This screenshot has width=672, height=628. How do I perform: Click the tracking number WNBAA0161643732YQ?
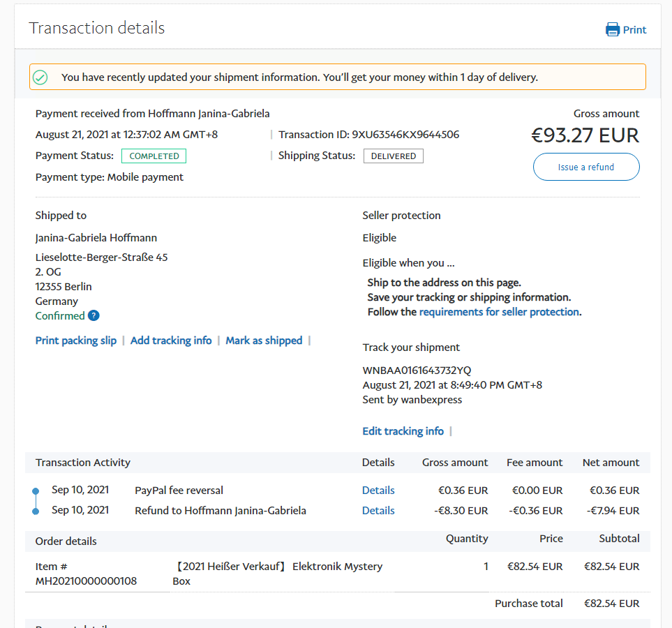417,371
